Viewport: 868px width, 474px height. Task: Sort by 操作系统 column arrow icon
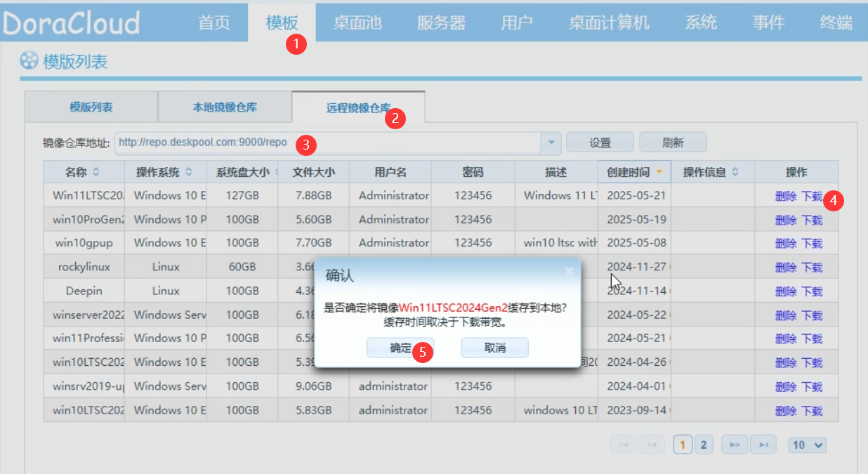[x=188, y=172]
